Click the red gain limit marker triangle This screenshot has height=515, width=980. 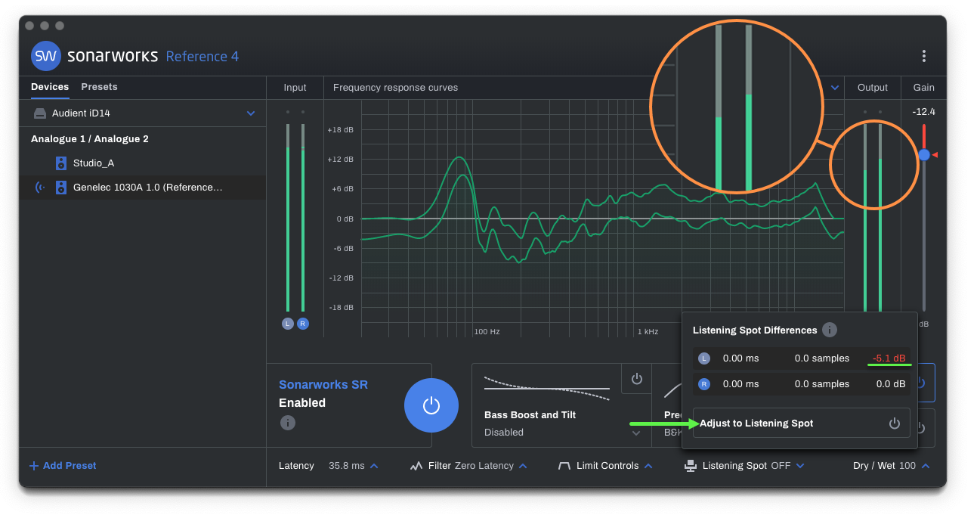click(x=935, y=154)
